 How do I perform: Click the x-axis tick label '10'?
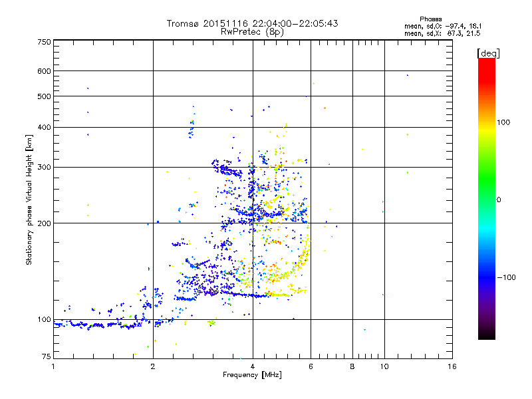click(x=384, y=367)
